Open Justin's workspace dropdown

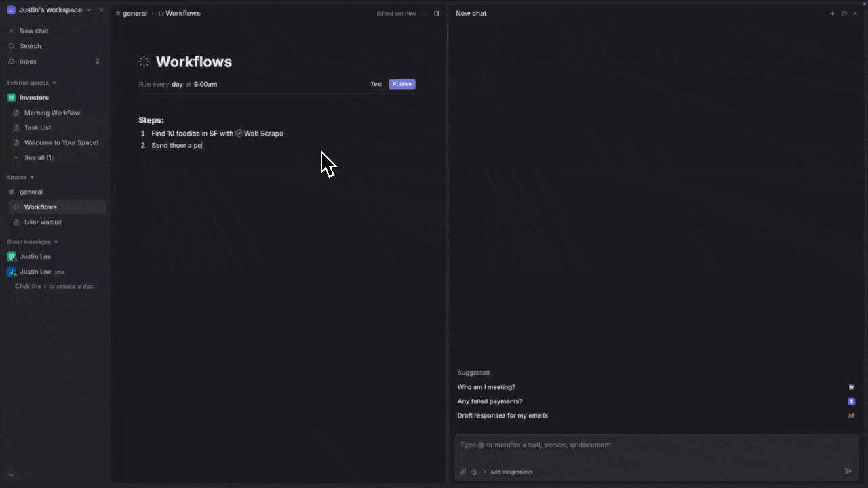coord(50,10)
